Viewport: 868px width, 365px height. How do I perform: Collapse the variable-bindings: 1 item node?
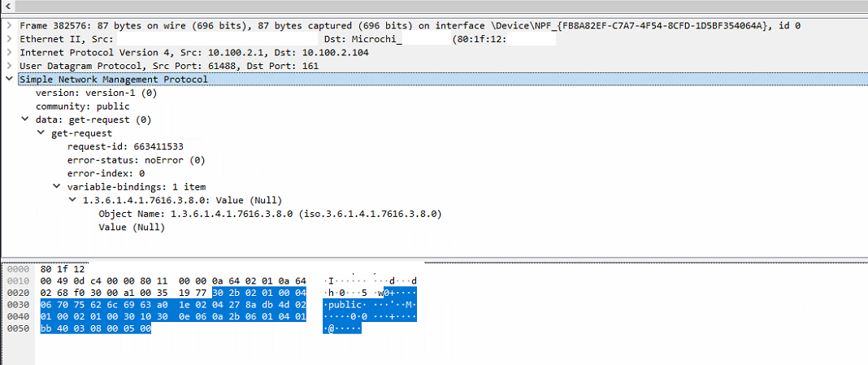click(x=58, y=186)
